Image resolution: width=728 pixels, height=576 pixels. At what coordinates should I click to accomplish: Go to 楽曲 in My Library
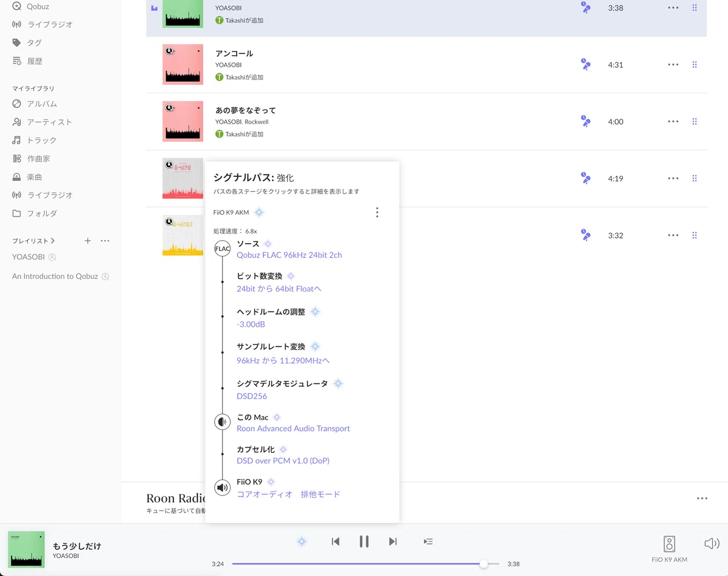pos(27,177)
